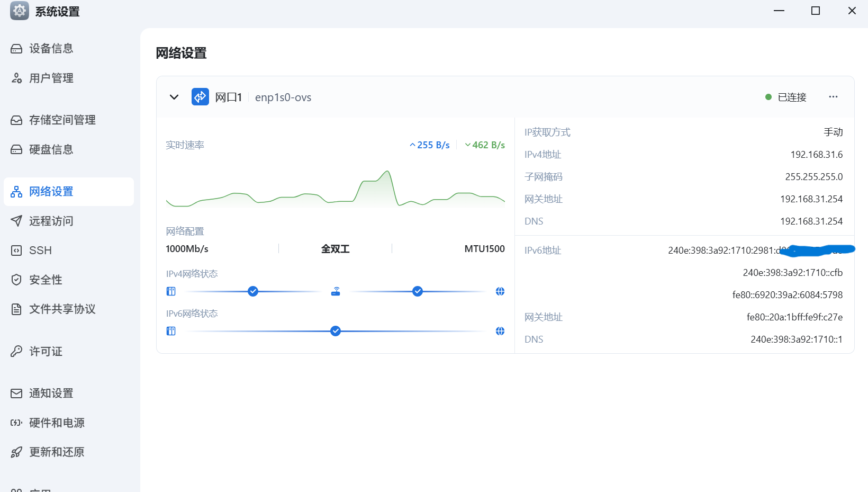Click the 硬盘信息 disk icon

[16, 149]
